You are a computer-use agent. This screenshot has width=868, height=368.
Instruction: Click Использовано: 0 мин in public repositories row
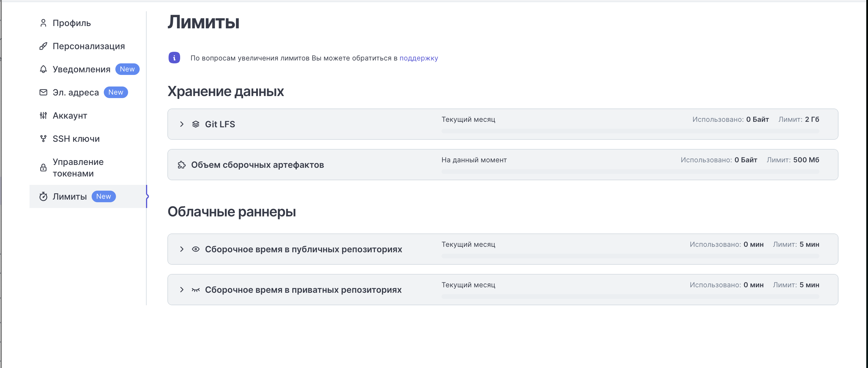click(x=727, y=244)
